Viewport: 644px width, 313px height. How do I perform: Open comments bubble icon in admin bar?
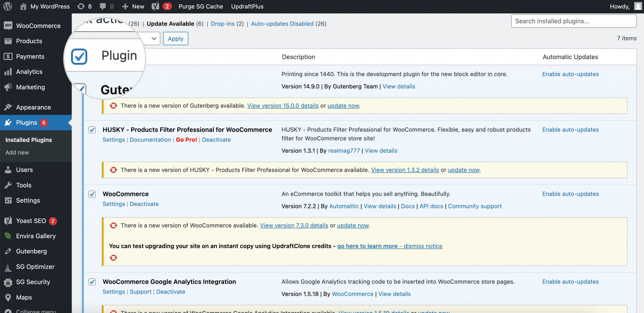(103, 6)
